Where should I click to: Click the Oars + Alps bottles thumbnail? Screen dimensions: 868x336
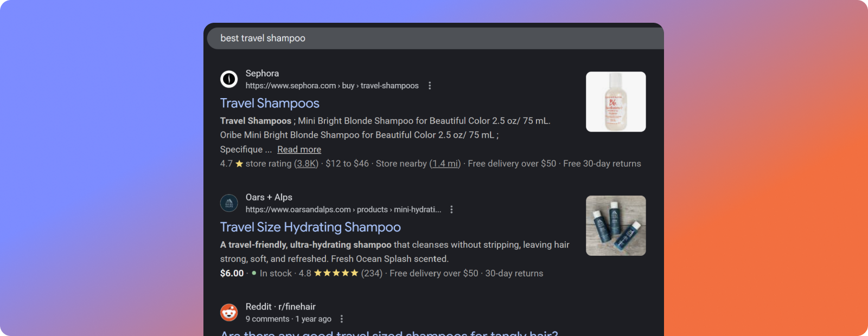[x=616, y=225]
